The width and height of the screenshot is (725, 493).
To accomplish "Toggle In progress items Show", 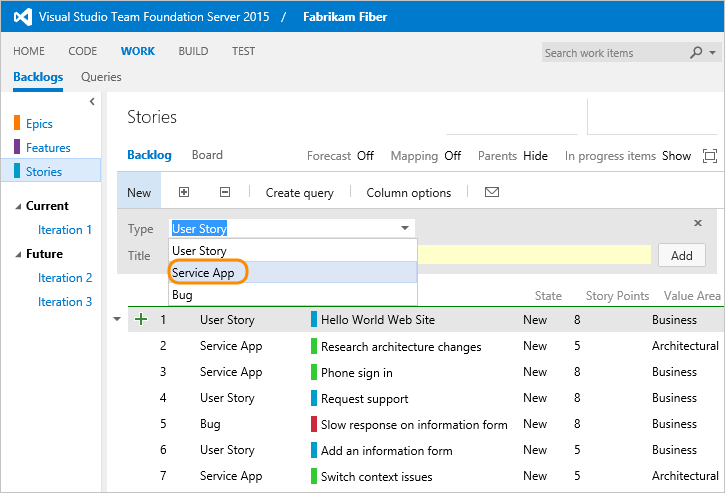I will [x=676, y=156].
